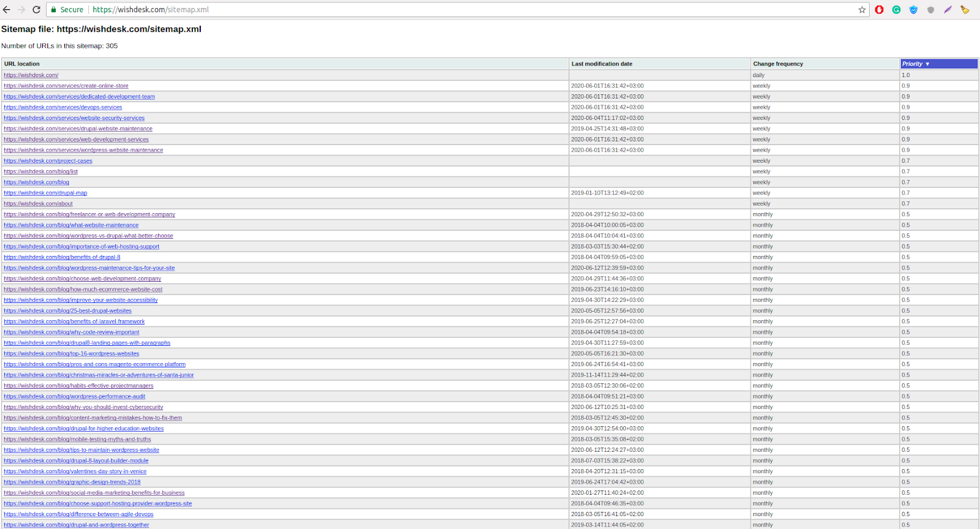Image resolution: width=980 pixels, height=529 pixels.
Task: Open the blog/list link
Action: [40, 171]
